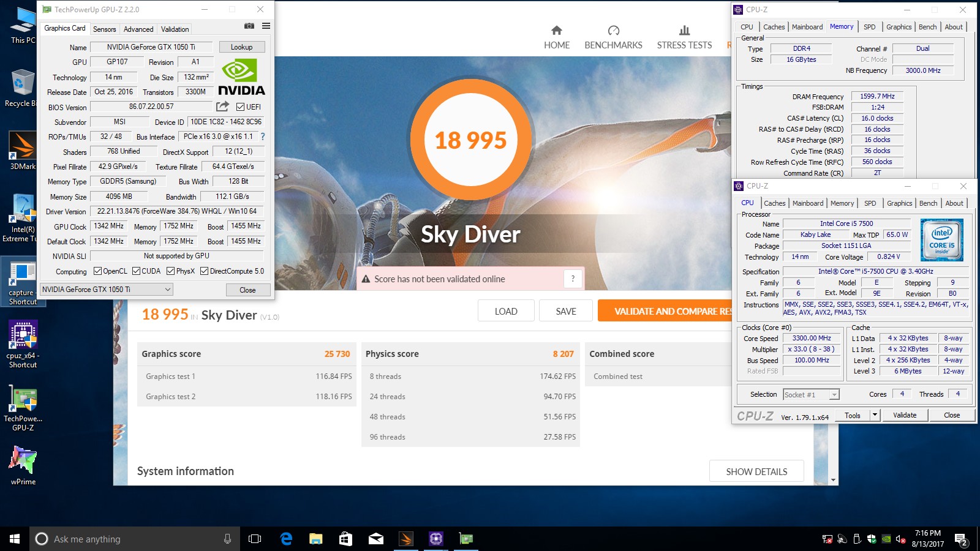The width and height of the screenshot is (980, 551).
Task: Open the Validation tab in GPU-Z
Action: pyautogui.click(x=175, y=29)
